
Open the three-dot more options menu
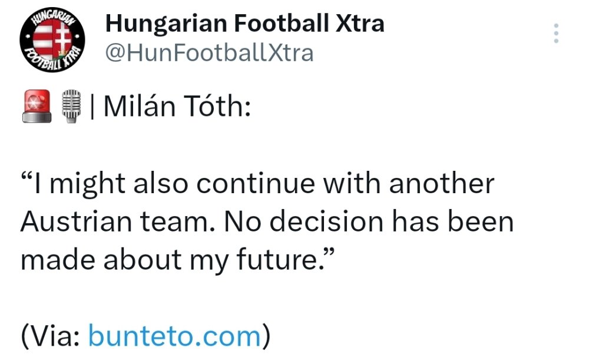point(555,34)
